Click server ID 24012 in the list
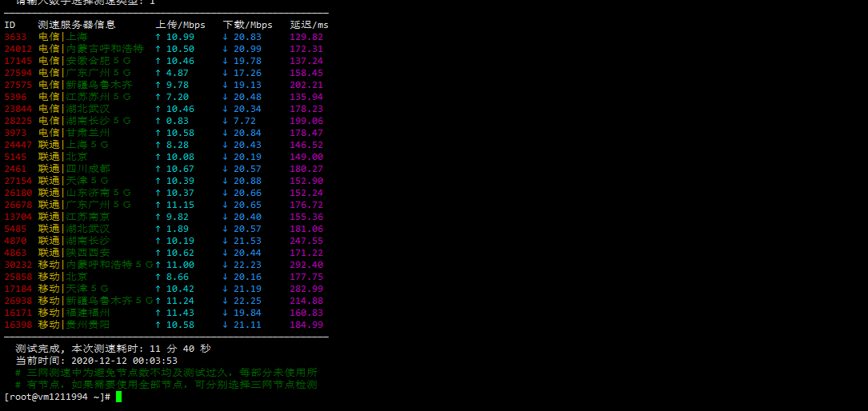Viewport: 868px width, 411px height. pyautogui.click(x=18, y=49)
